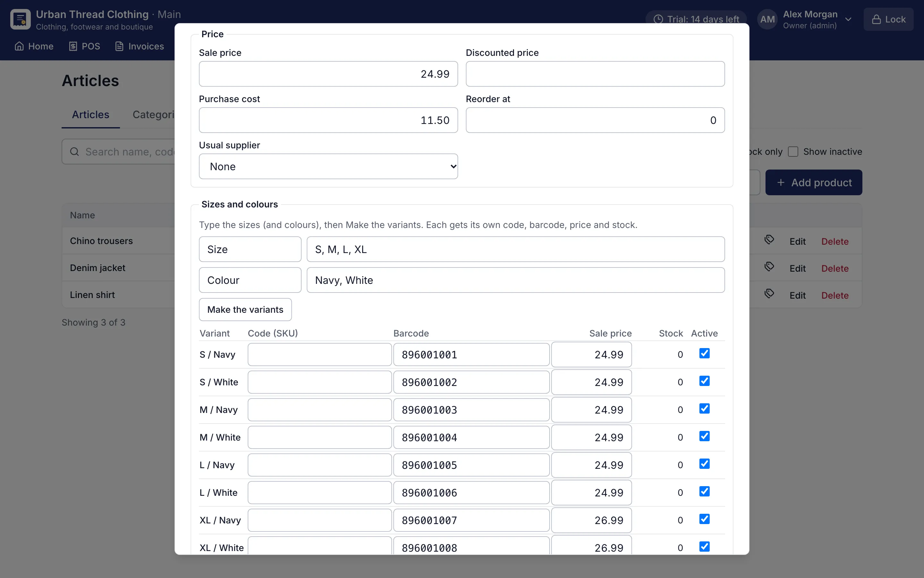The width and height of the screenshot is (924, 578).
Task: Switch to the Categories tab
Action: 153,114
